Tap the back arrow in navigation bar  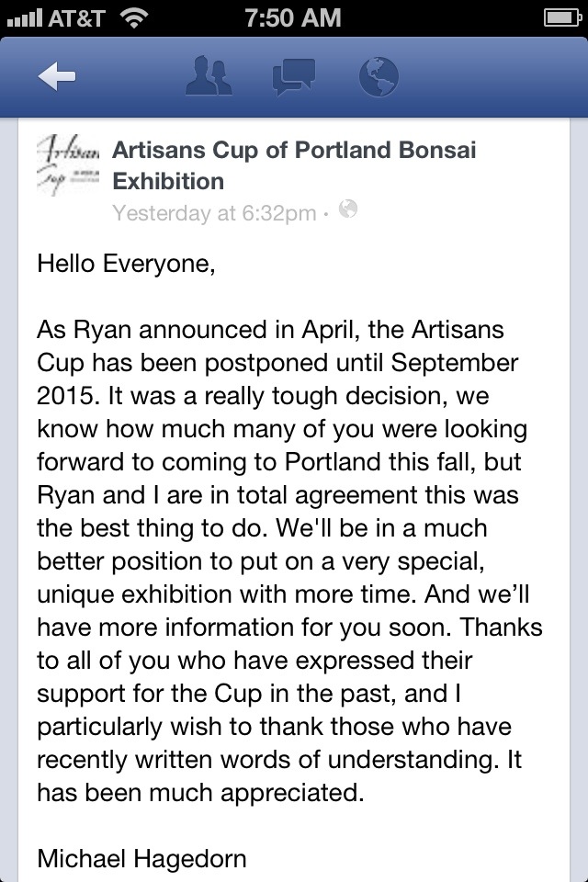click(x=57, y=78)
